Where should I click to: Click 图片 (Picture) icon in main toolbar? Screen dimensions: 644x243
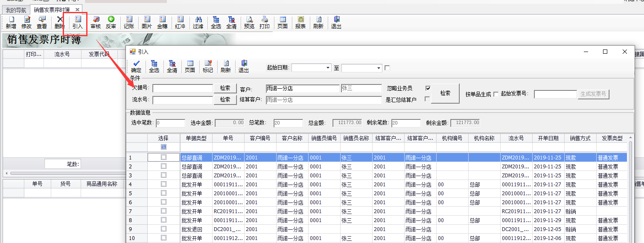[x=147, y=22]
